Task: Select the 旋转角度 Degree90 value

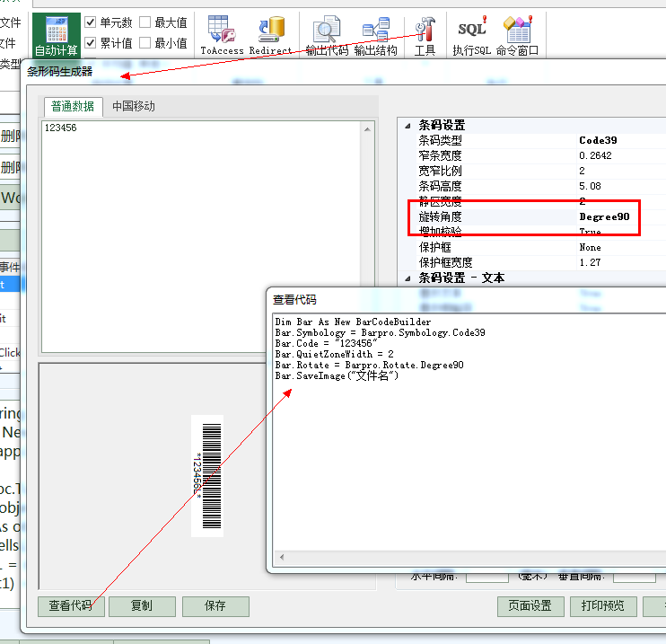Action: [x=604, y=216]
